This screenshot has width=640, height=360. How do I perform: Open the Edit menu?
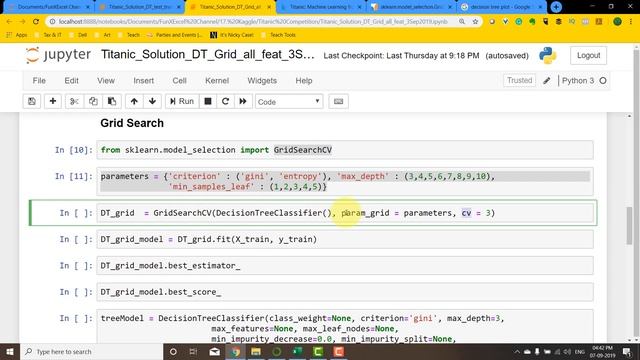[71, 81]
